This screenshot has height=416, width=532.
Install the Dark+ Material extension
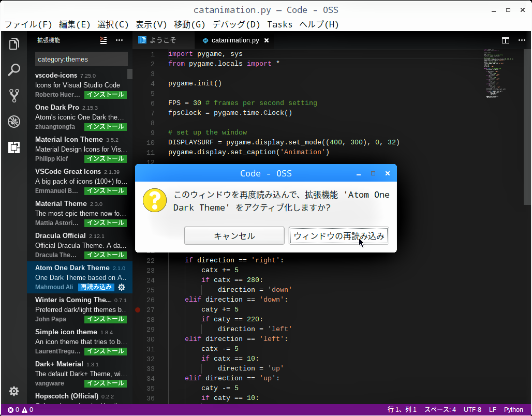tap(106, 383)
